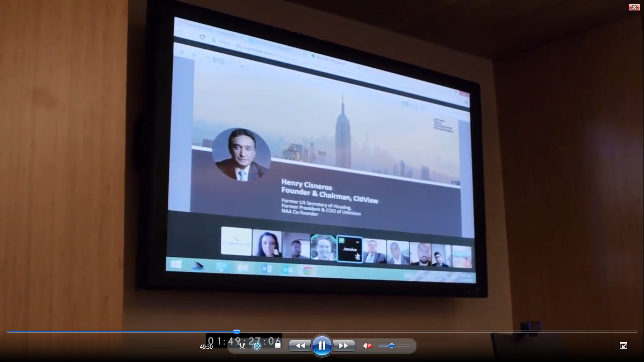Click the seek bar position handle
Image resolution: width=644 pixels, height=362 pixels.
237,331
